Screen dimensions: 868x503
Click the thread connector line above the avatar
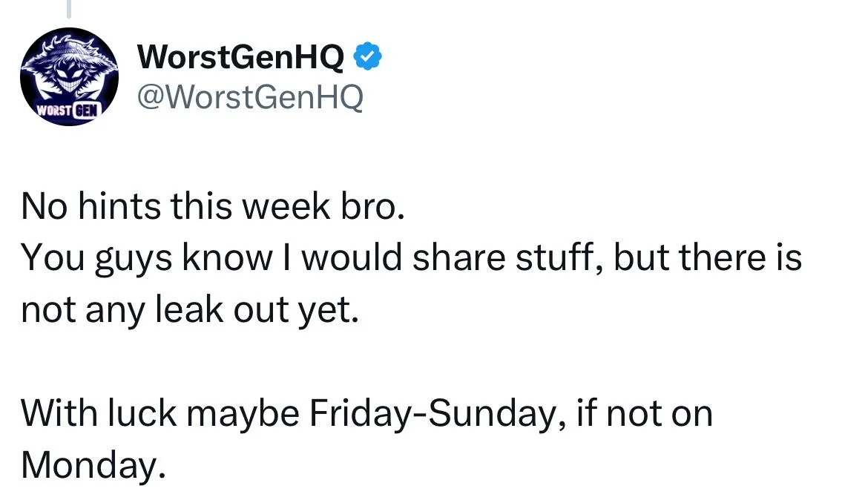pos(69,9)
